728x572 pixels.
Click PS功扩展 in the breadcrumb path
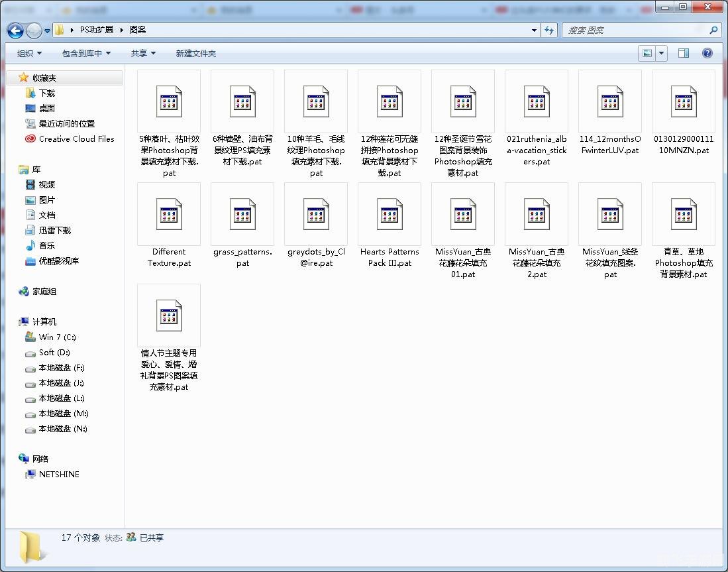point(97,30)
